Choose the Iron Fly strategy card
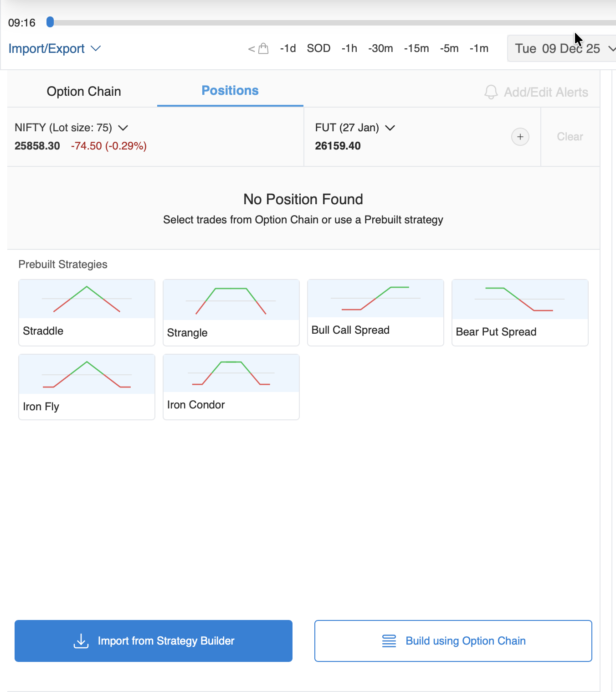Image resolution: width=616 pixels, height=692 pixels. (x=87, y=387)
